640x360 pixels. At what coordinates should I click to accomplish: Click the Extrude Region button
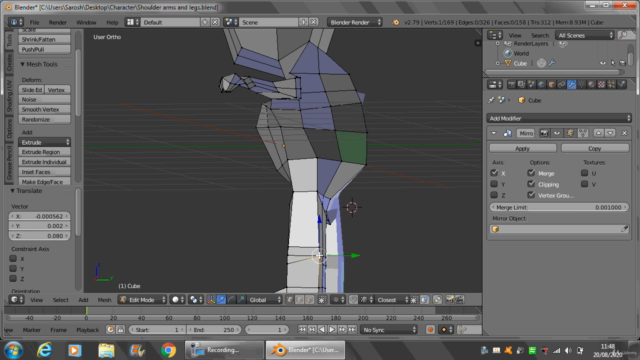click(x=44, y=152)
